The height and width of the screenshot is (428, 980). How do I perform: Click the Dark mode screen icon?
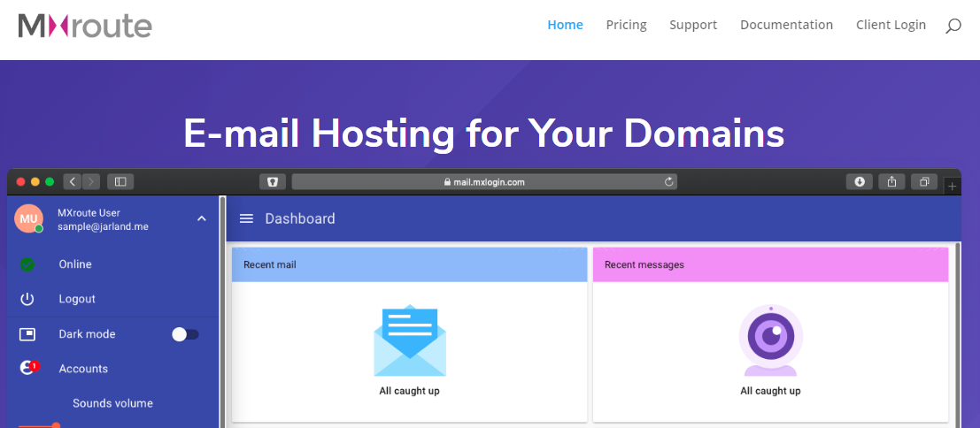[27, 333]
